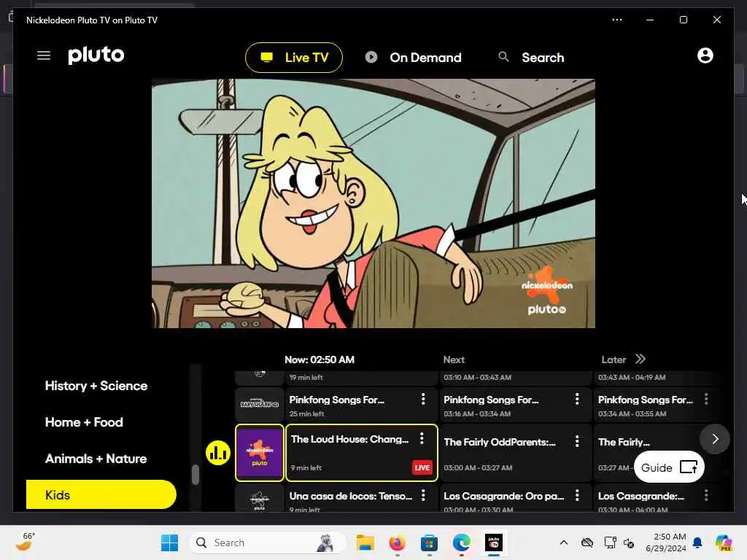Viewport: 747px width, 560px height.
Task: Launch Firefox from the taskbar
Action: pyautogui.click(x=398, y=542)
